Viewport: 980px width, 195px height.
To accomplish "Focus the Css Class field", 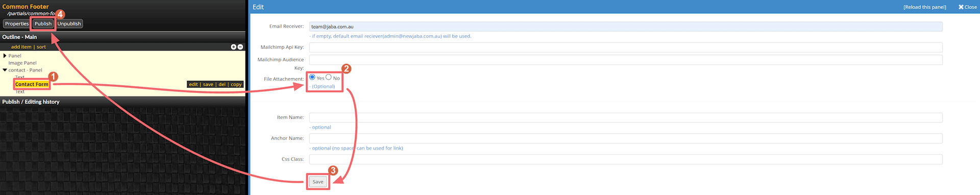I will 626,159.
